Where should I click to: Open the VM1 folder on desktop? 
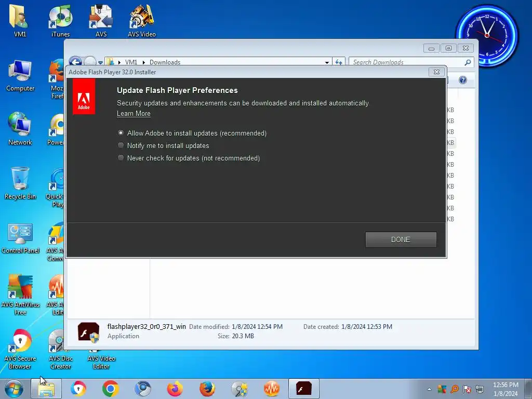[x=20, y=20]
